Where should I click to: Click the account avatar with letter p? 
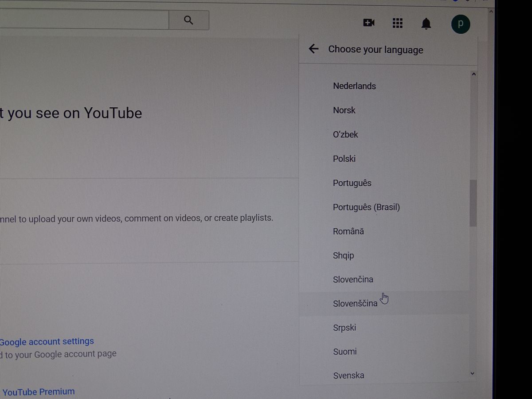point(461,24)
